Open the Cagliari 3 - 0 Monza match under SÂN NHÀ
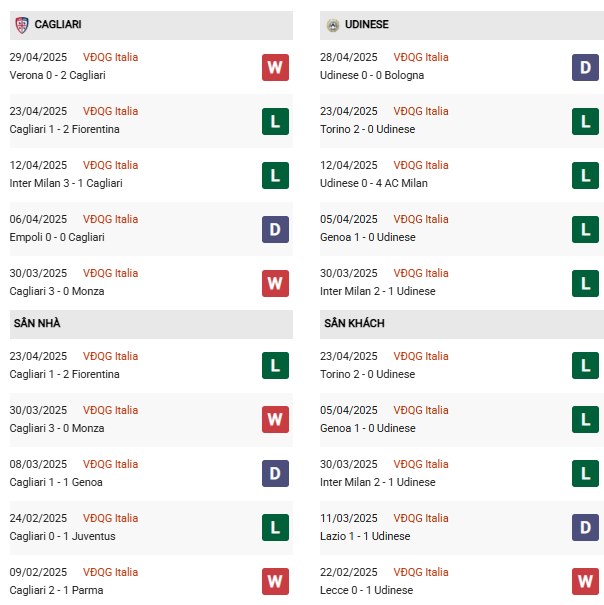604x605 pixels. [57, 428]
